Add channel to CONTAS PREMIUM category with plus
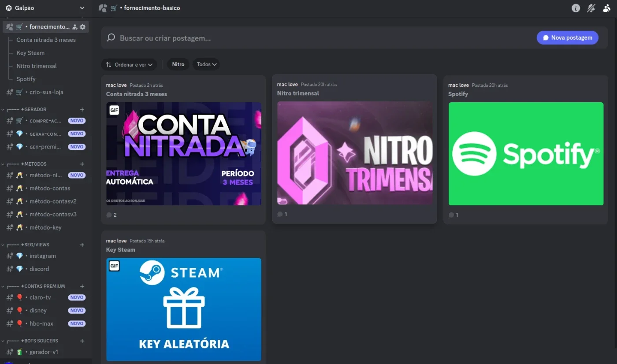 [x=82, y=286]
